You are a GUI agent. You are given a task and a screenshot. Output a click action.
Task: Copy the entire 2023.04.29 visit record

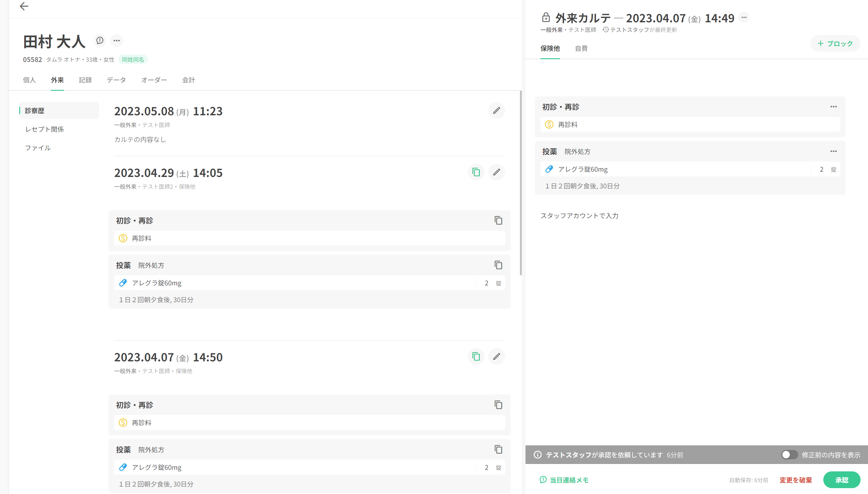[x=476, y=172]
